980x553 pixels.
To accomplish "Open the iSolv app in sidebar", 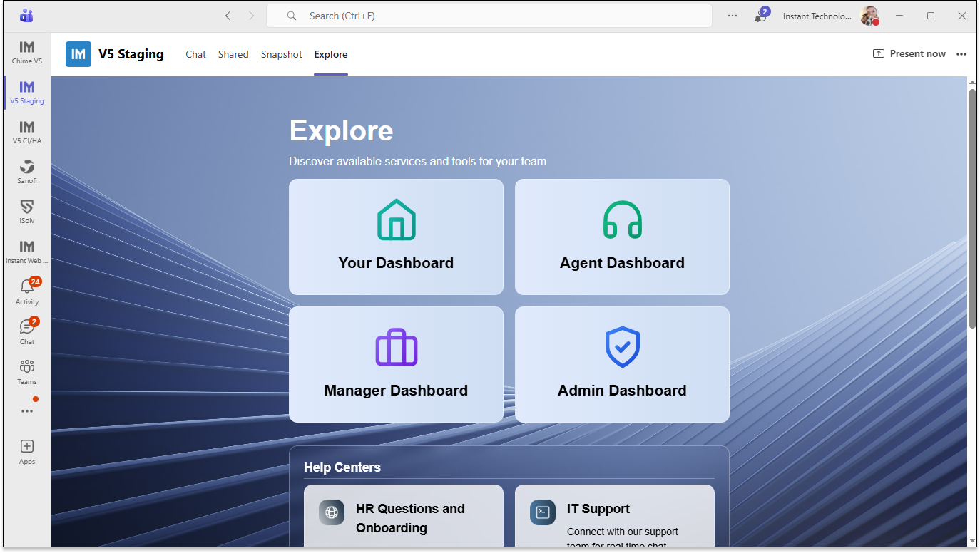I will 27,211.
